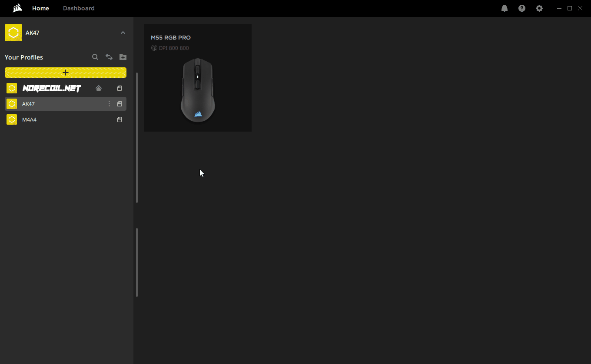Screen dimensions: 591x364
Task: Click the lower sidebar scrollbar
Action: pos(137,262)
